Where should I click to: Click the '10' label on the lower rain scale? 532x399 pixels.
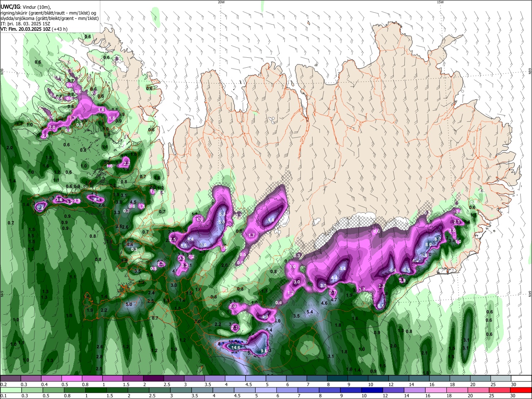(x=364, y=396)
